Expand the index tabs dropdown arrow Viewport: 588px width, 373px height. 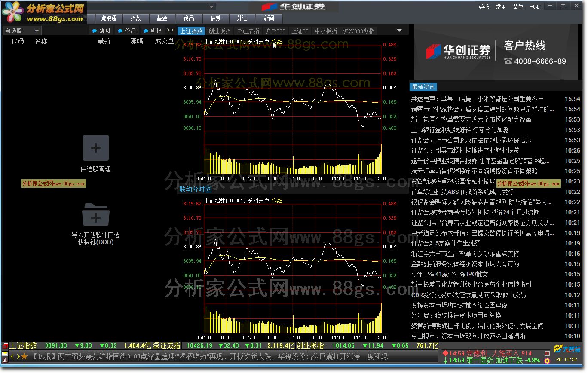click(399, 31)
